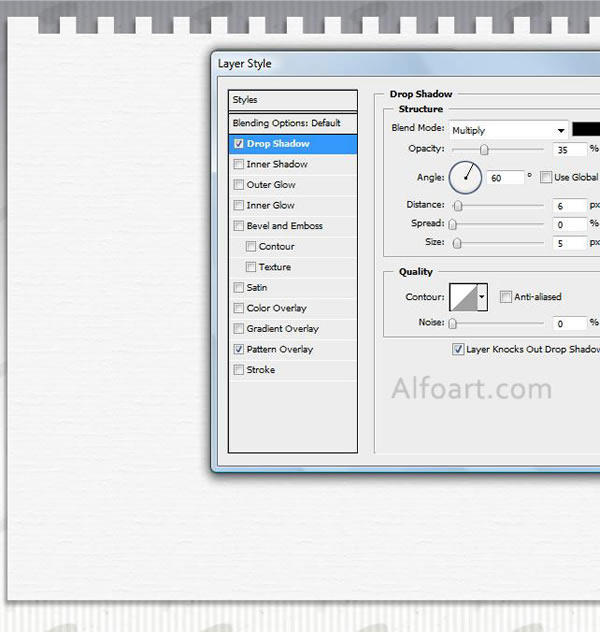Viewport: 600px width, 632px height.
Task: Select the Inner Shadow style entry
Action: coord(293,164)
